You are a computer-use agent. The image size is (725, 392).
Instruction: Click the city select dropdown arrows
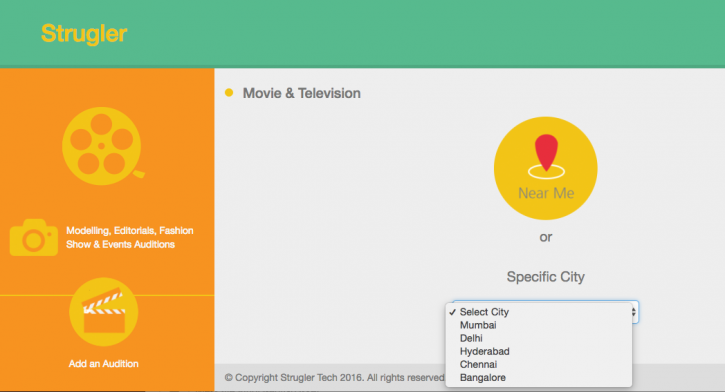coord(634,312)
